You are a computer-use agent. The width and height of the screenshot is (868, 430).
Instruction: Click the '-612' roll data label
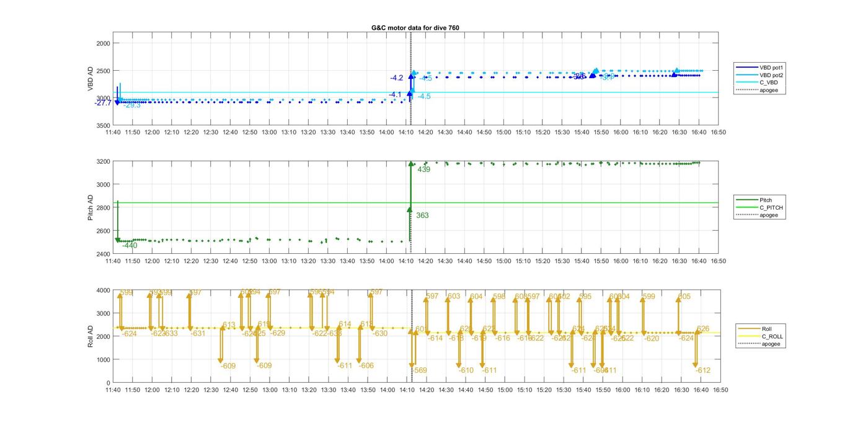[x=703, y=370]
